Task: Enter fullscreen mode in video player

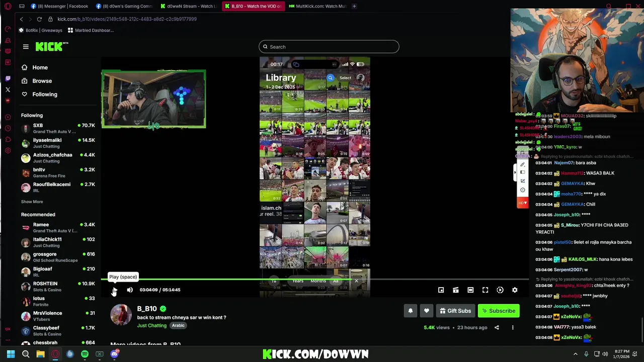Action: (x=485, y=290)
